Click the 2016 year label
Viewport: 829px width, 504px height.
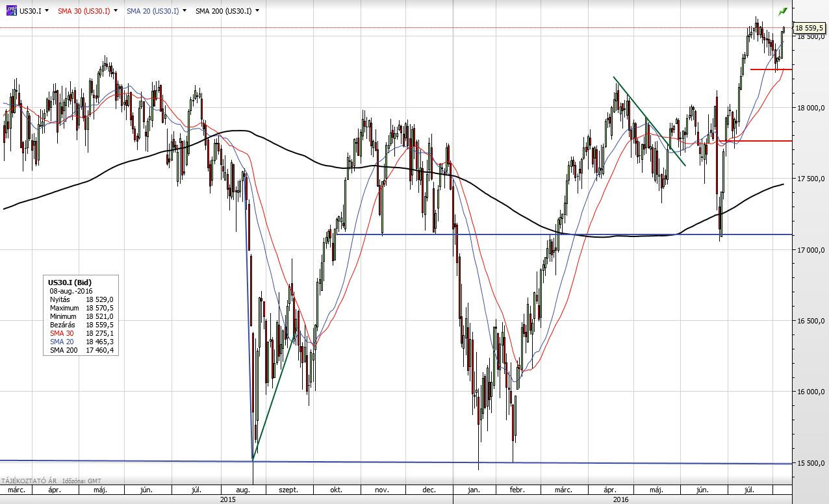(x=621, y=499)
